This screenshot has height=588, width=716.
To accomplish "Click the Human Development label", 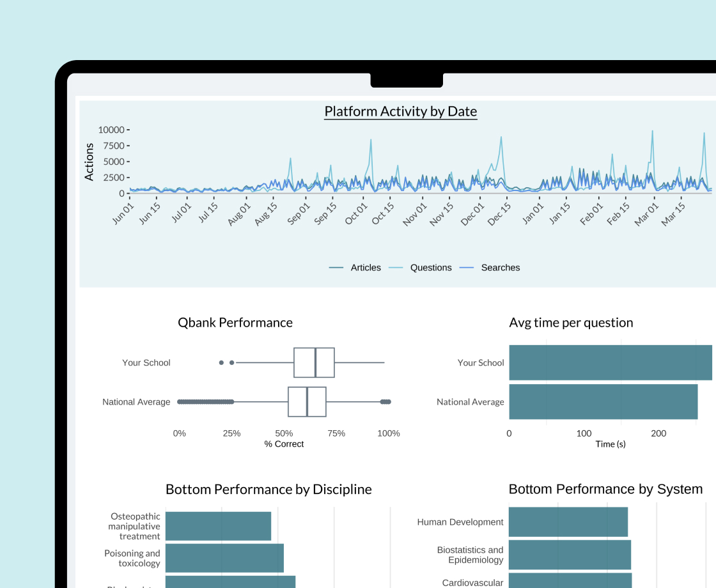I will 460,522.
